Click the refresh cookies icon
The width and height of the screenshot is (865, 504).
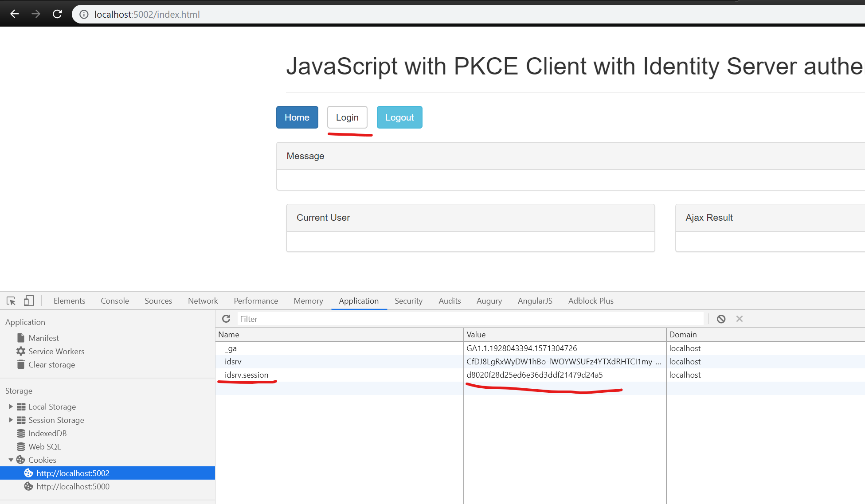coord(226,319)
